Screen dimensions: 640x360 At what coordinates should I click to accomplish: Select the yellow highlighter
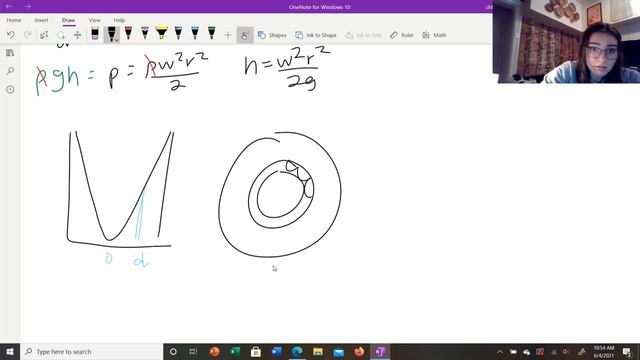(162, 33)
